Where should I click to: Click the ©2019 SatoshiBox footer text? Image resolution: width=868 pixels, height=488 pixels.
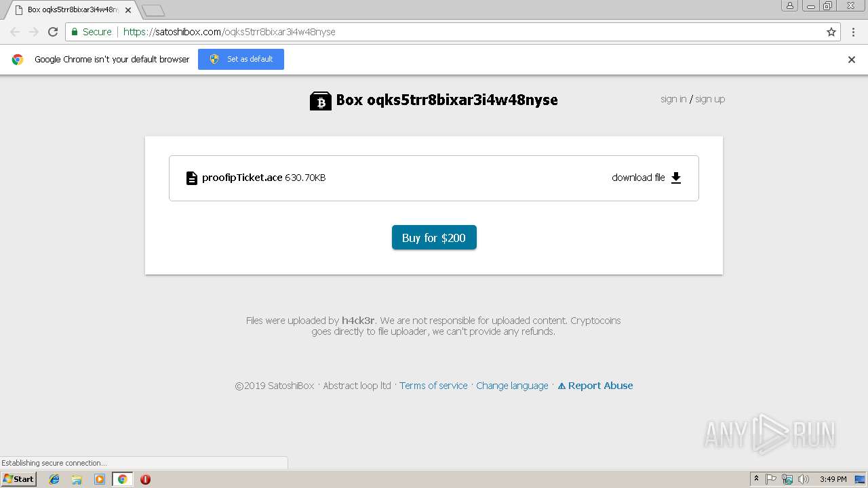(x=275, y=386)
